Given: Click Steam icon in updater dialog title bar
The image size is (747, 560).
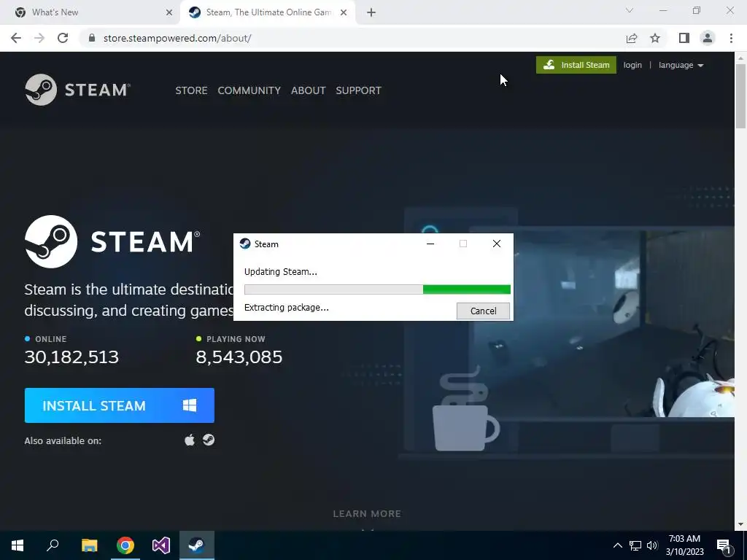Looking at the screenshot, I should [x=245, y=244].
